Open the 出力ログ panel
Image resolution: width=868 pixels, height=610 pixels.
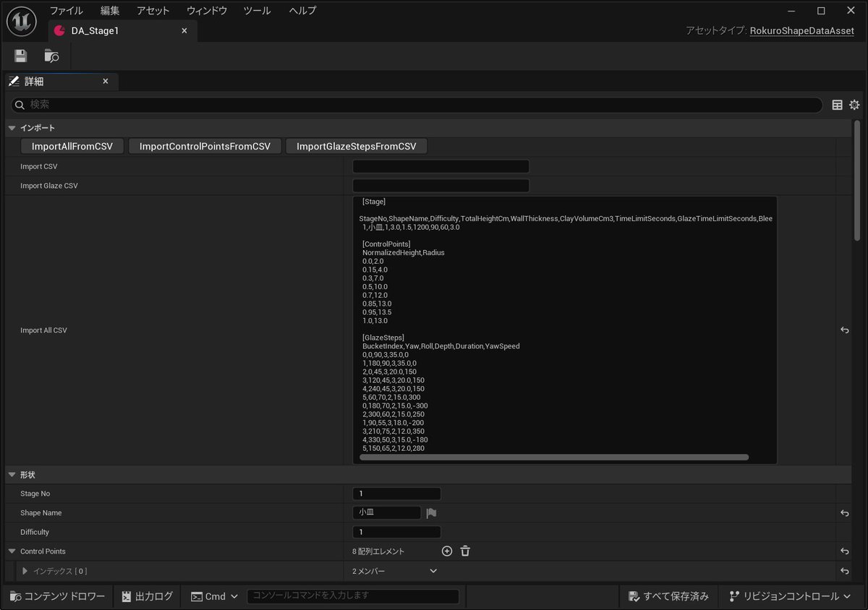tap(148, 596)
